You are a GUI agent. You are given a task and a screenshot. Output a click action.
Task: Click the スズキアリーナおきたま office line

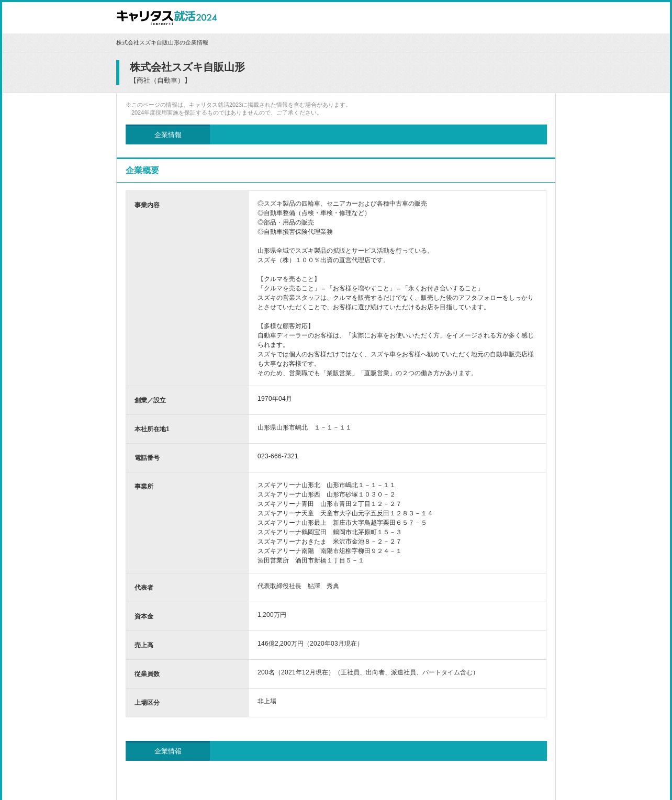329,542
